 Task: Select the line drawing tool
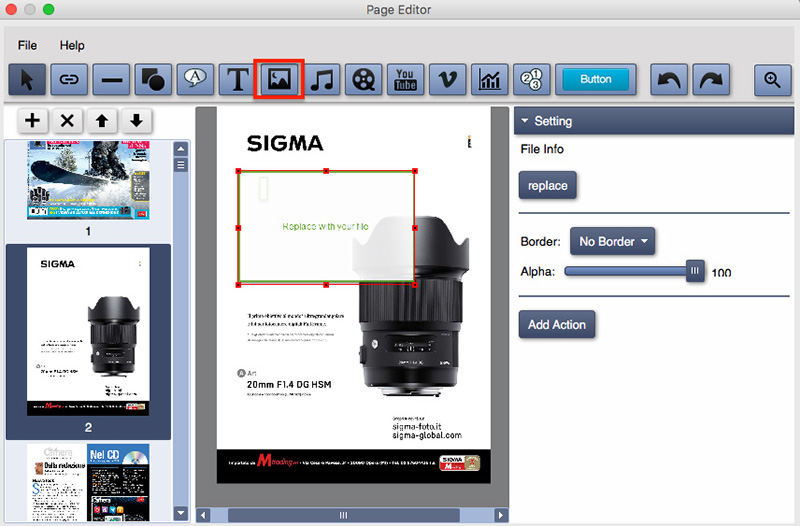click(111, 80)
